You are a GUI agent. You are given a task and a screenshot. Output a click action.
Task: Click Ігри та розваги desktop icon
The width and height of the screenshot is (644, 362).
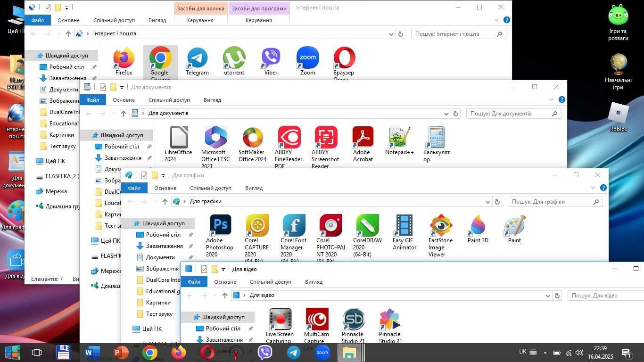(x=618, y=23)
